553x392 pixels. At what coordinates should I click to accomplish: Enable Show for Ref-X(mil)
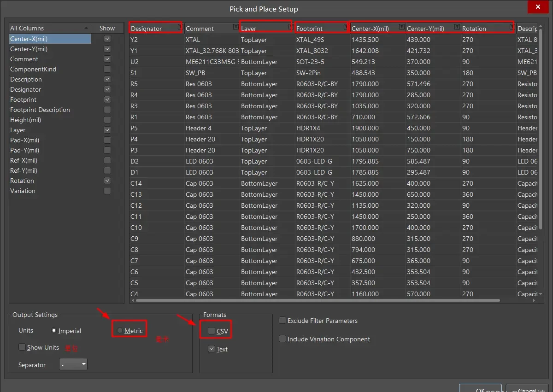107,160
